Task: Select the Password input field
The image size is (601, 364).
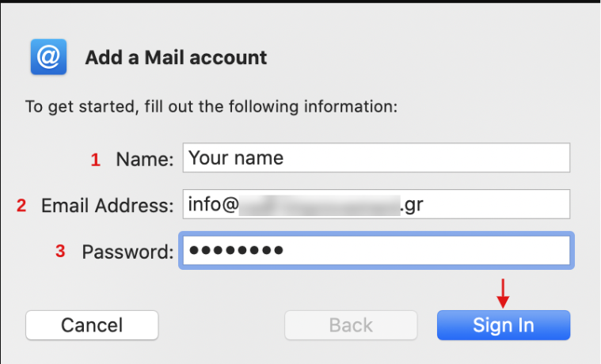Action: [x=376, y=250]
